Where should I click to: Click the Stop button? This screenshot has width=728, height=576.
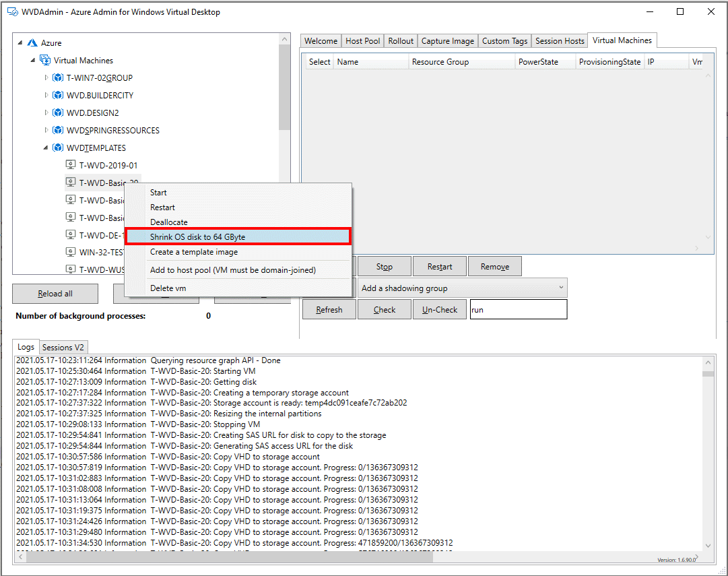click(384, 267)
